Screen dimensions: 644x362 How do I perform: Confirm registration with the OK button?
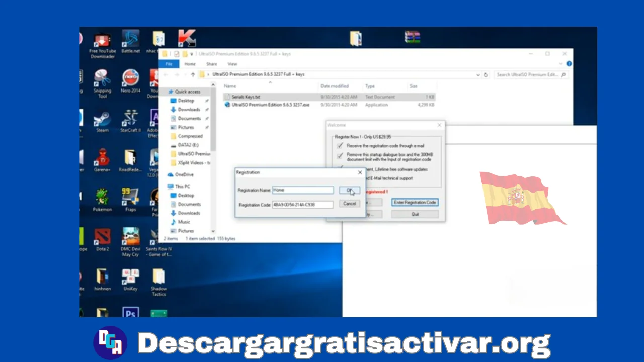click(x=349, y=190)
